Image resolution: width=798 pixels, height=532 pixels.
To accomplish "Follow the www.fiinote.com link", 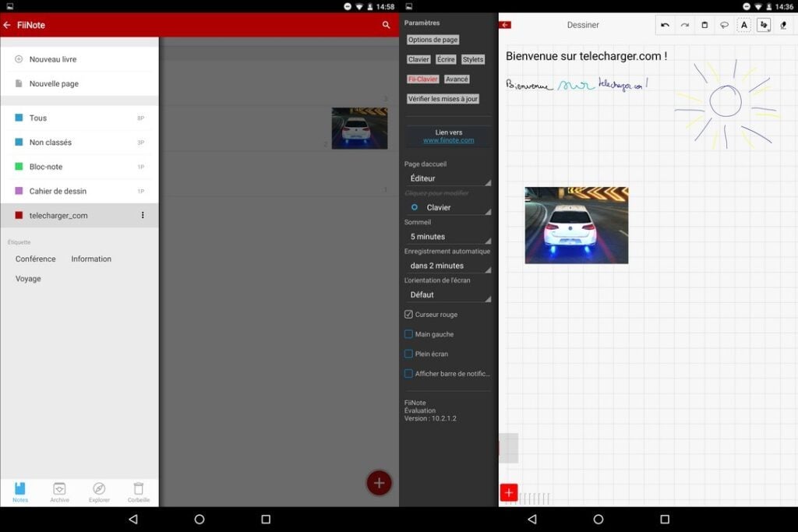I will [448, 140].
